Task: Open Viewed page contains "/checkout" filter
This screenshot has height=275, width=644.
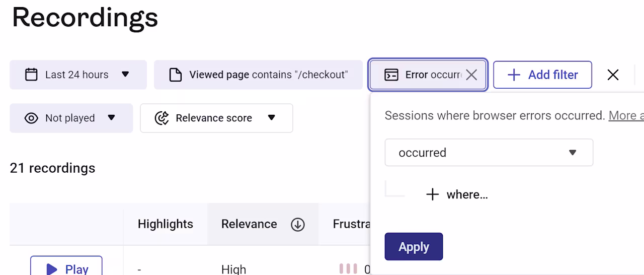Action: point(258,75)
